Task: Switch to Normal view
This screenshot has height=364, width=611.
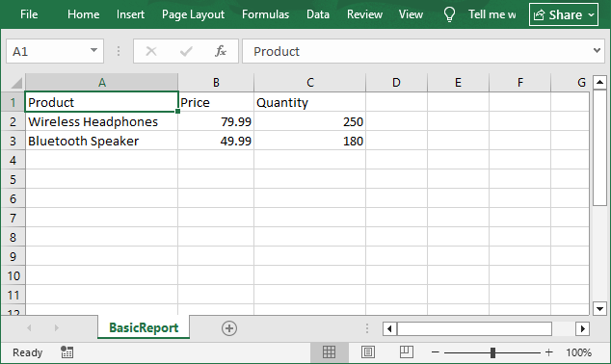Action: (329, 351)
